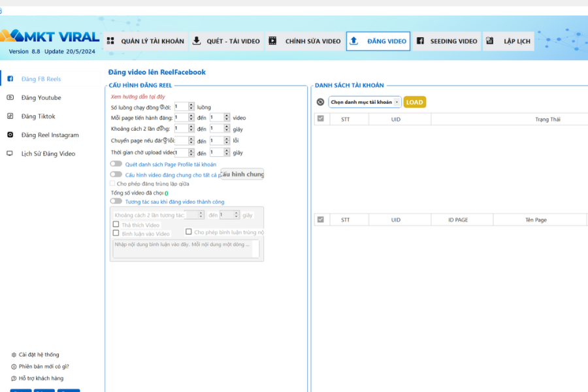This screenshot has width=588, height=392.
Task: Click the TikTok icon in the sidebar
Action: pyautogui.click(x=10, y=116)
